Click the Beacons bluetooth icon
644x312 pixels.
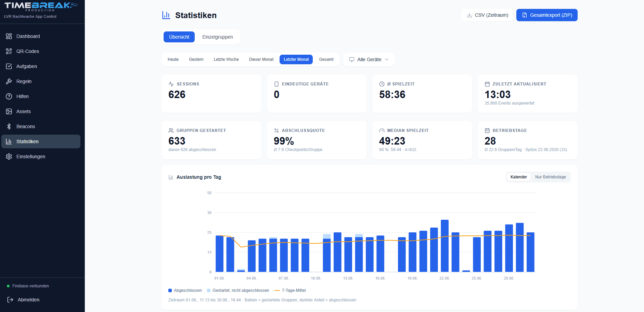point(9,126)
